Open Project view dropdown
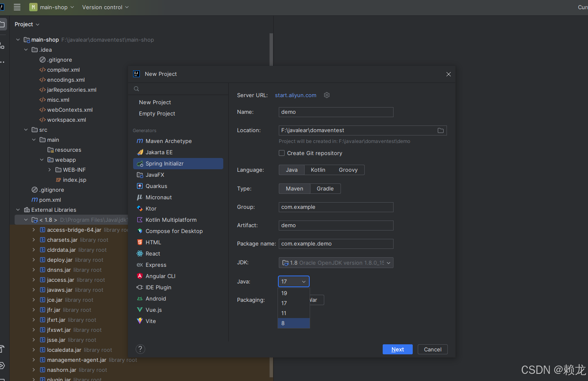Viewport: 588px width, 381px height. 27,25
